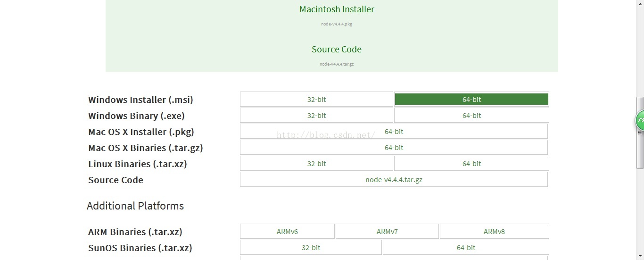Click the Additional Platforms heading
Screen dimensions: 644x260
(x=135, y=206)
